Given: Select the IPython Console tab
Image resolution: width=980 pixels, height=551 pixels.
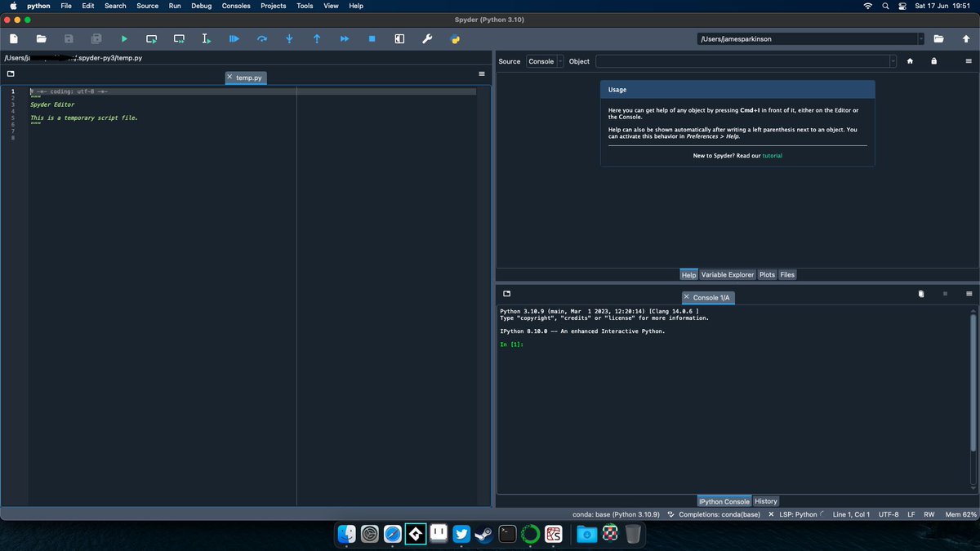Looking at the screenshot, I should [x=724, y=501].
